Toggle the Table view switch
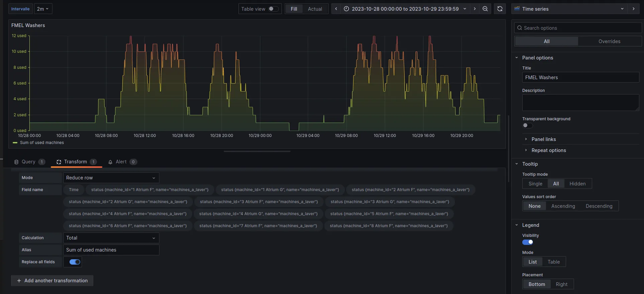This screenshot has width=644, height=294. [x=274, y=9]
